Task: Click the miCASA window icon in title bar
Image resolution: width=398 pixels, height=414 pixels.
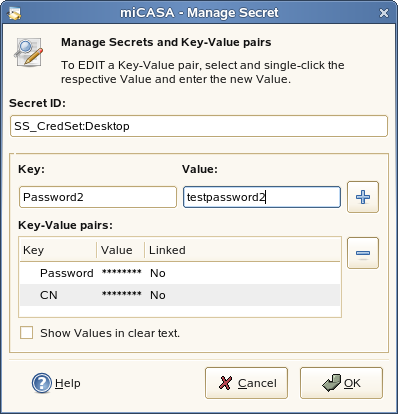Action: click(13, 13)
